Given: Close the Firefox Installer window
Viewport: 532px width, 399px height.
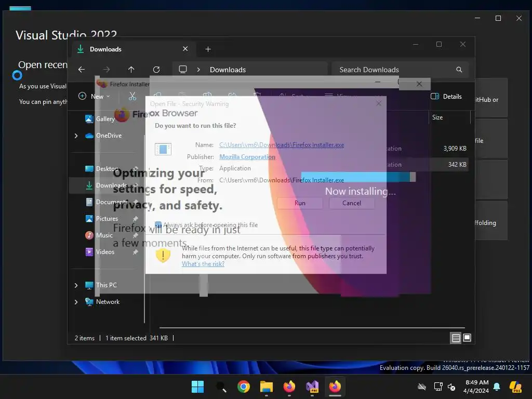Looking at the screenshot, I should click(x=419, y=84).
